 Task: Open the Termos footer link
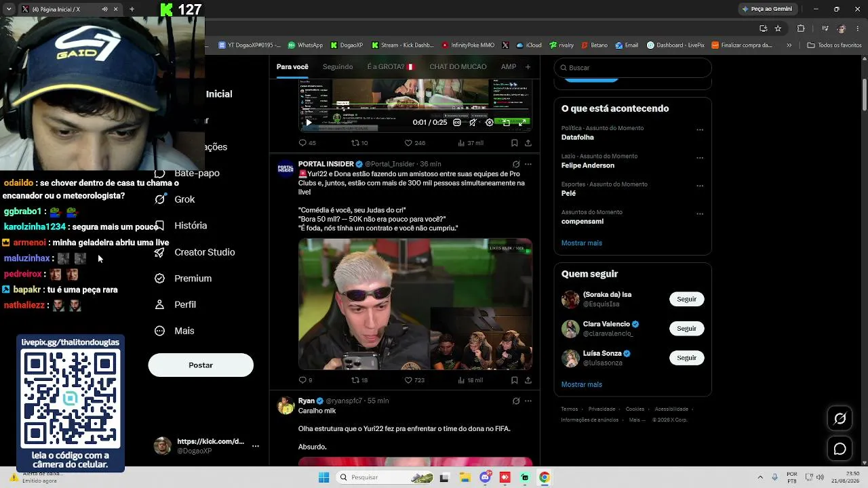click(x=570, y=409)
